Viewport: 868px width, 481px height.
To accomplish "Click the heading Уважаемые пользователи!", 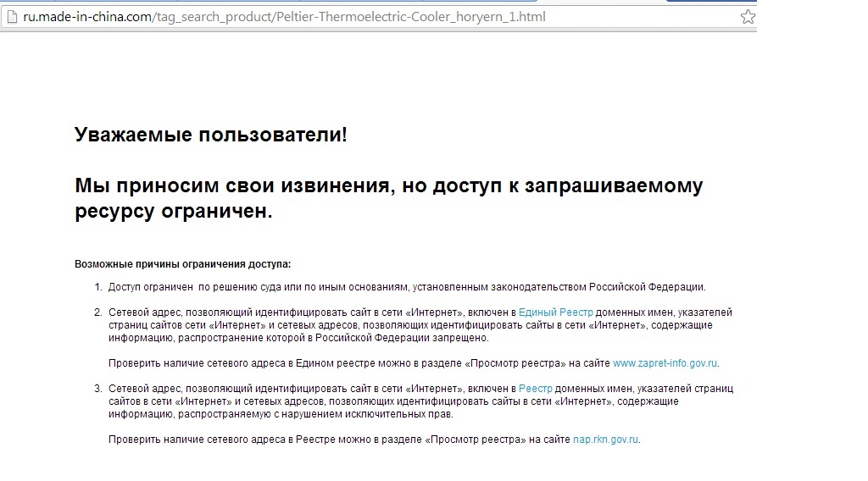I will (x=211, y=135).
